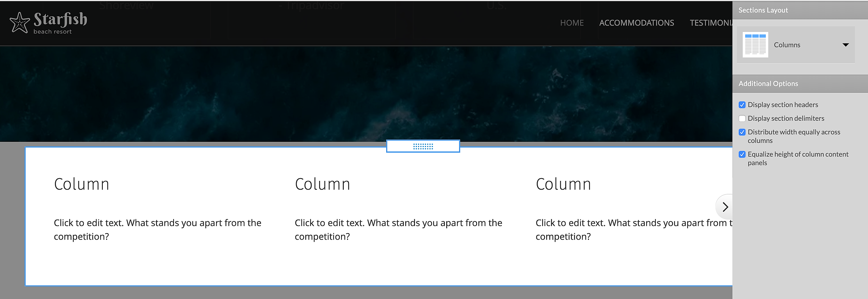
Task: Click the 'beach resort' tagline text
Action: tap(53, 32)
